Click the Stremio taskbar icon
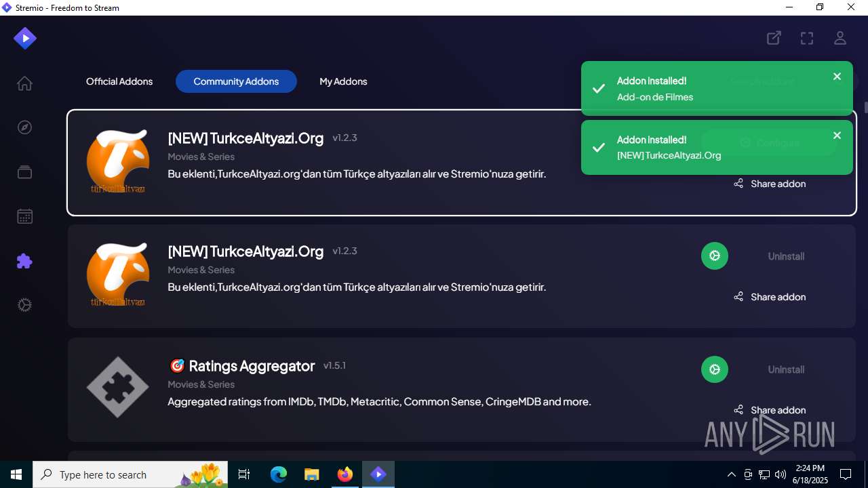 coord(378,474)
